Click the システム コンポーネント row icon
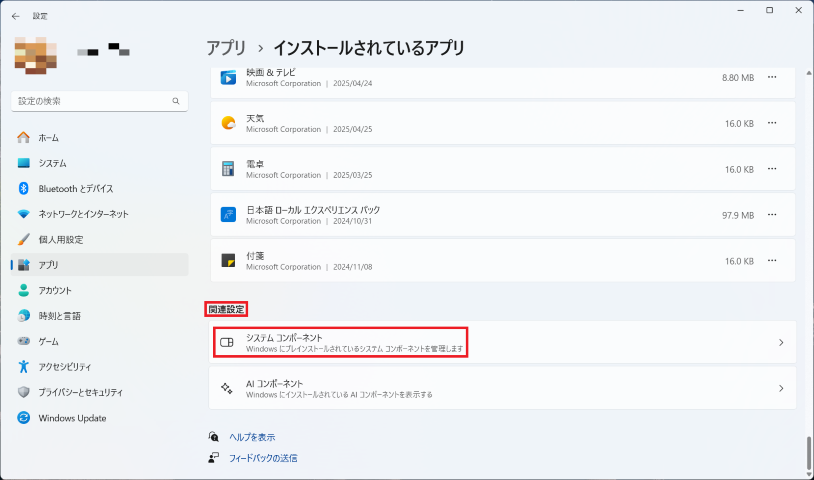The image size is (814, 480). point(227,342)
